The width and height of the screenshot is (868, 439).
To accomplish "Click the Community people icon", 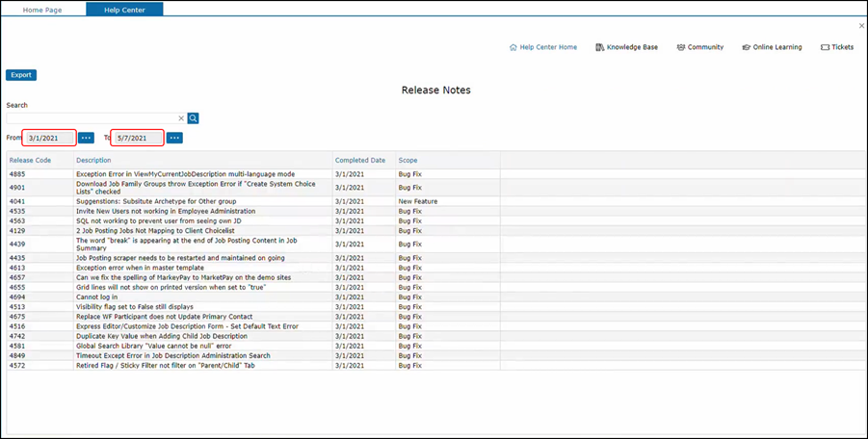I will pos(681,47).
